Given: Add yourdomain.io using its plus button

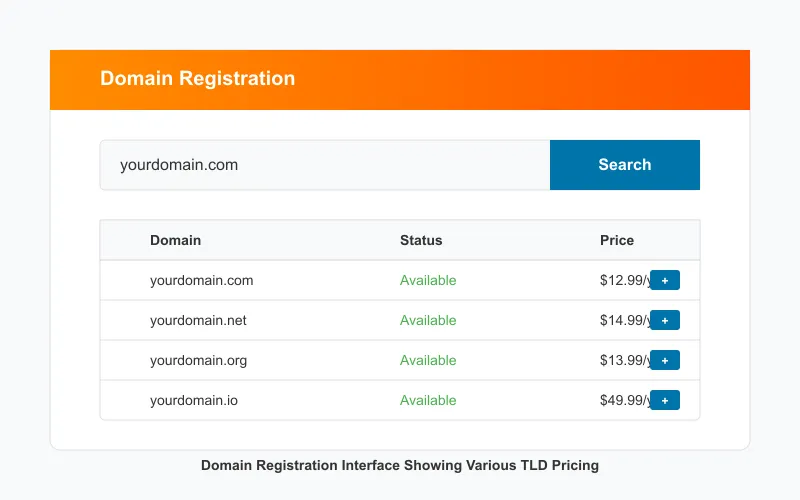Looking at the screenshot, I should pyautogui.click(x=665, y=401).
